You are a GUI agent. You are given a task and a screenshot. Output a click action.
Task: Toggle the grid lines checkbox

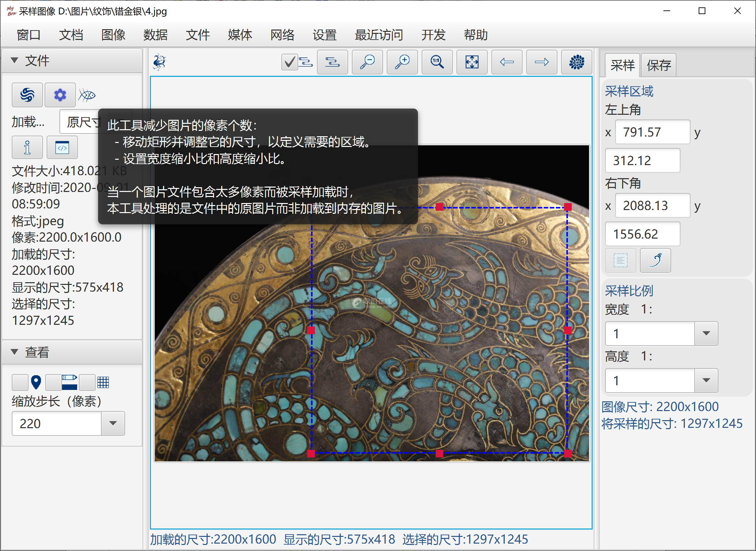click(x=87, y=383)
